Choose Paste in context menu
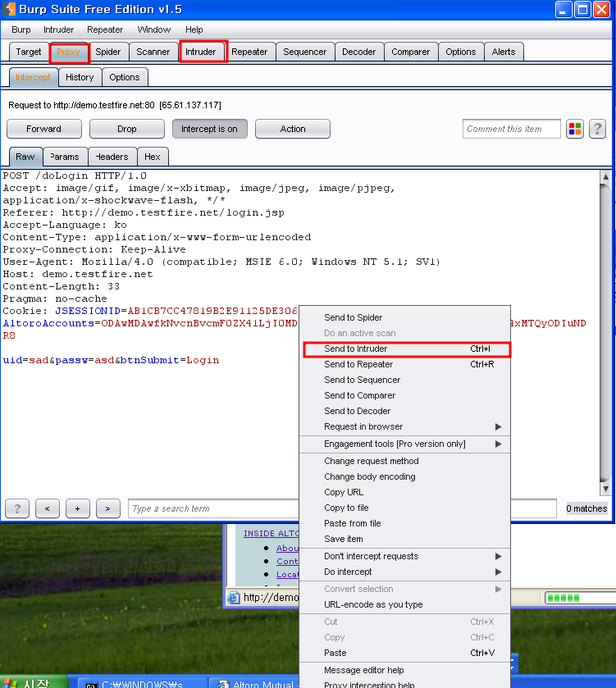616x688 pixels. [404, 653]
